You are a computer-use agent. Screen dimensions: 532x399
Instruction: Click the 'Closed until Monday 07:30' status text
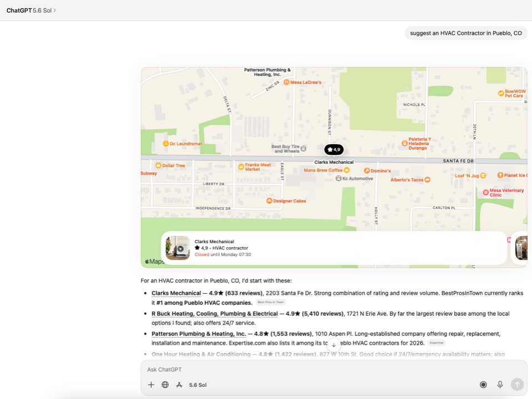click(222, 254)
